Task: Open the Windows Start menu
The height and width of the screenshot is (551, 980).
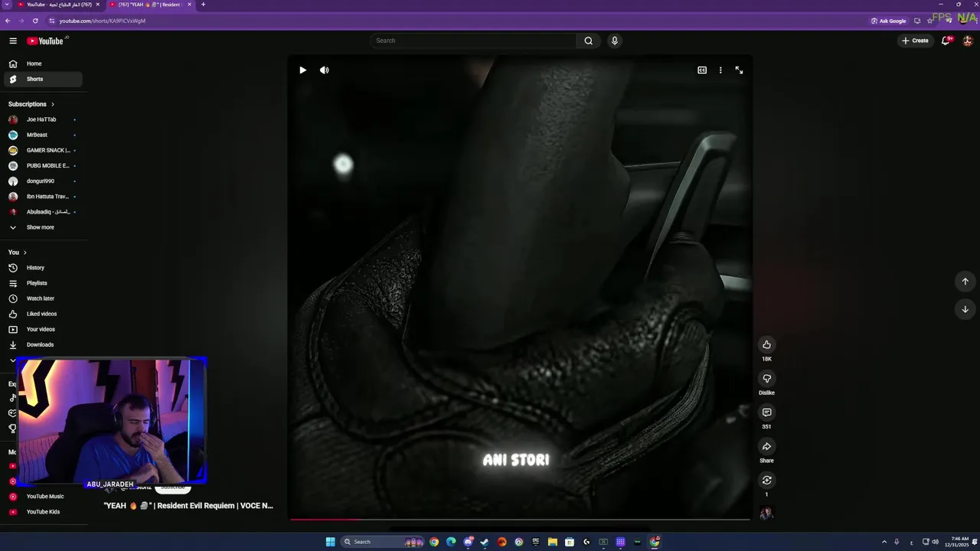Action: pos(330,542)
